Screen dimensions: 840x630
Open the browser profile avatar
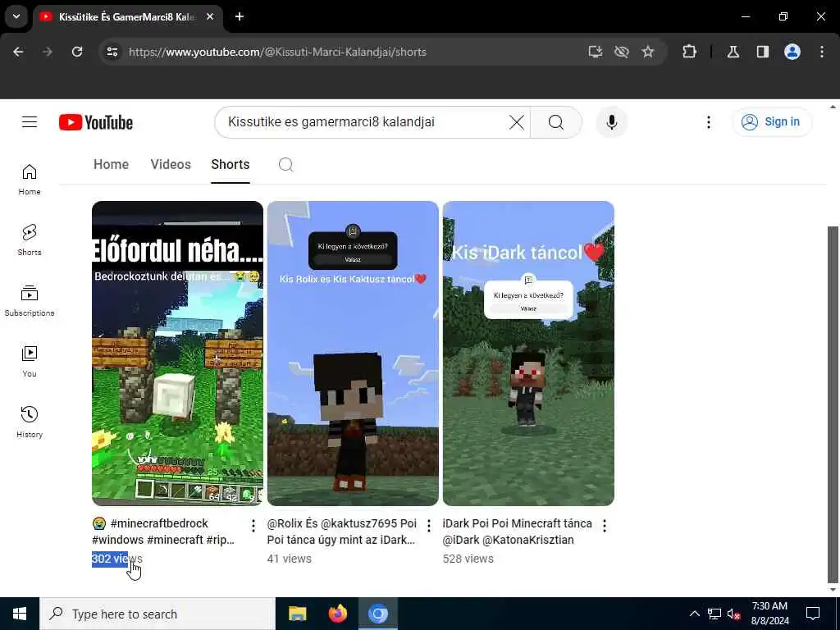pyautogui.click(x=792, y=52)
